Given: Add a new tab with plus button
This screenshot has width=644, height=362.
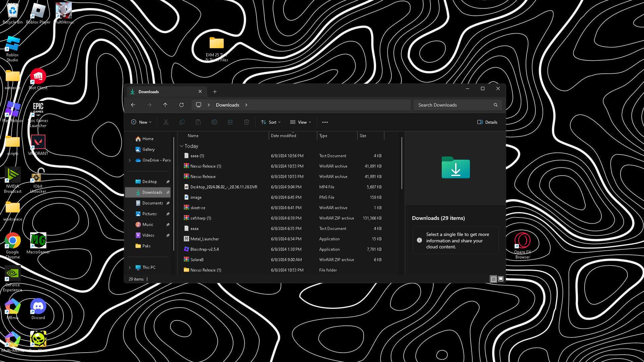Looking at the screenshot, I should click(215, 92).
